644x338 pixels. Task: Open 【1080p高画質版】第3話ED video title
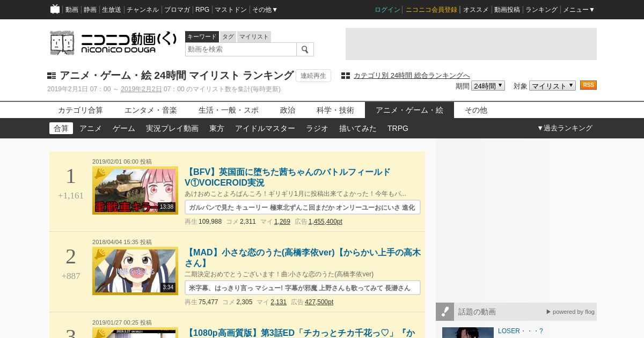(x=301, y=333)
